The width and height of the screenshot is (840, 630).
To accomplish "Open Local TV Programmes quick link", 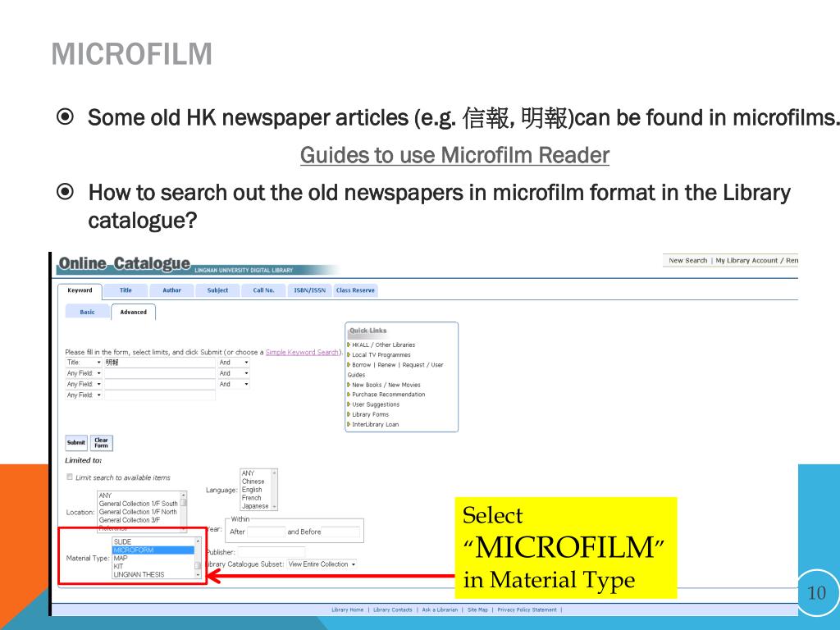I will [381, 354].
